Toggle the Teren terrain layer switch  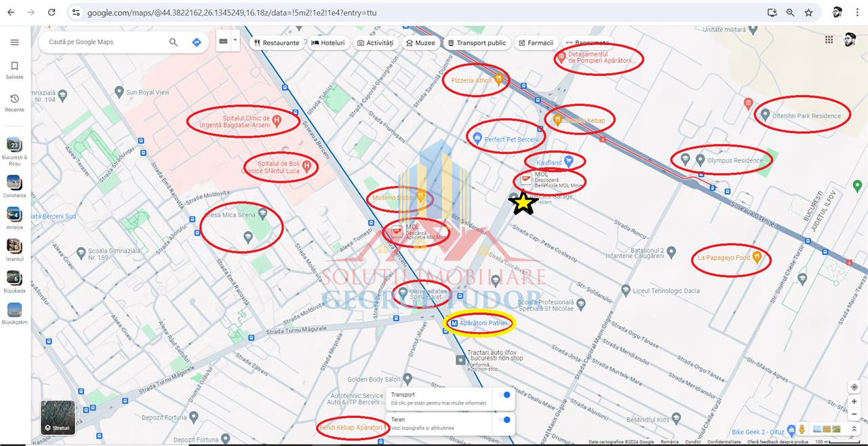pyautogui.click(x=504, y=420)
